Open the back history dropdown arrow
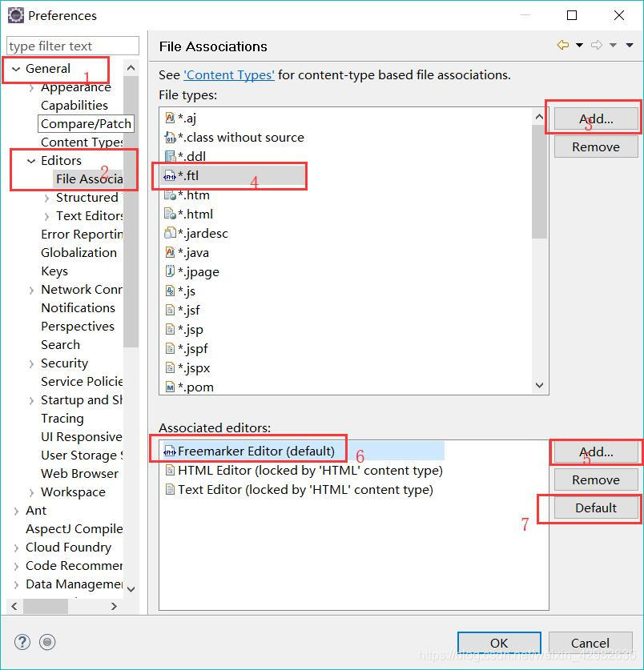The width and height of the screenshot is (644, 670). pos(579,46)
